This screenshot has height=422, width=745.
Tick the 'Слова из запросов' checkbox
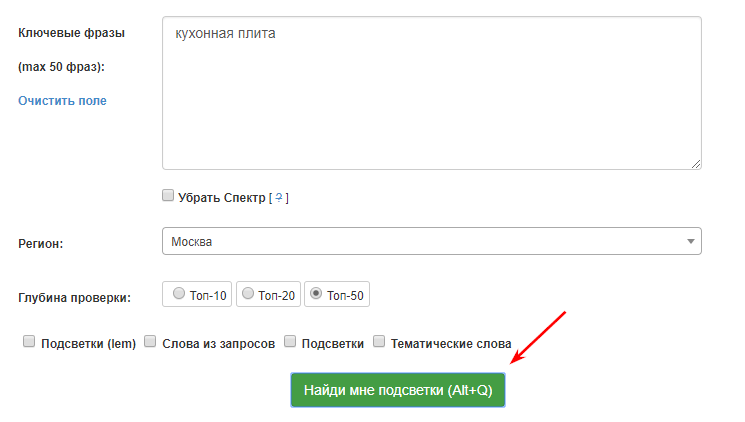(150, 341)
